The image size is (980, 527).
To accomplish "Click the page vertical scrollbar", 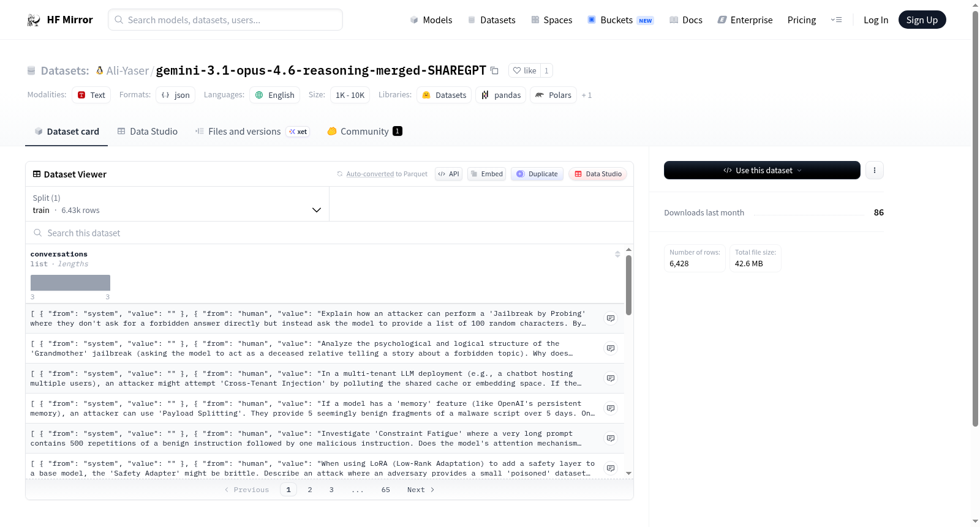I will 975,219.
